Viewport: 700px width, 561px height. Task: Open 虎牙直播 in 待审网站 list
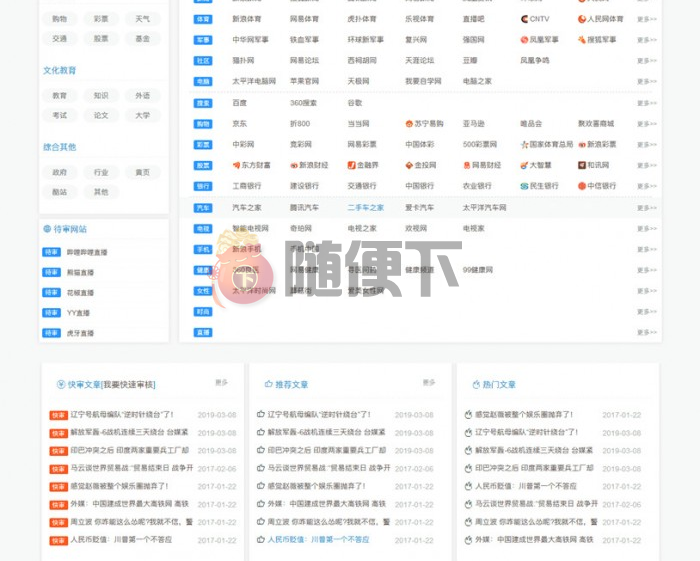click(80, 333)
